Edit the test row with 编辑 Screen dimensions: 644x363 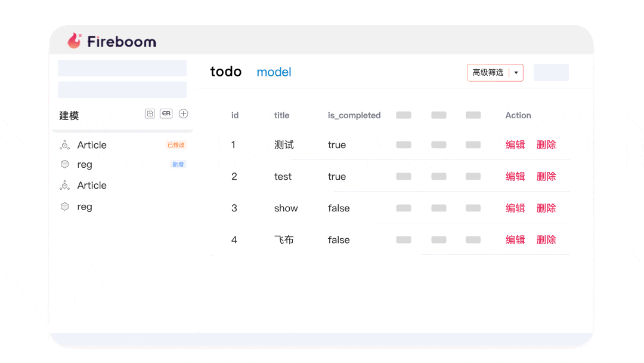point(515,176)
